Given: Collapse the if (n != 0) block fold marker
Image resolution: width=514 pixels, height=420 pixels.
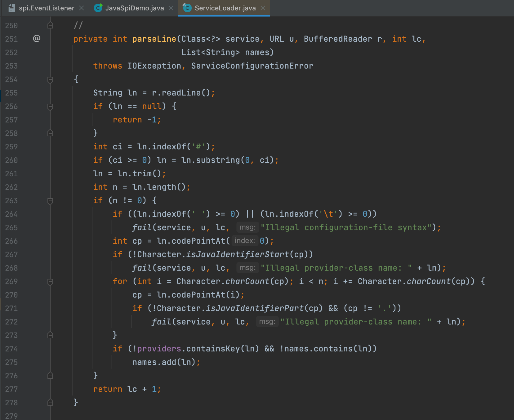Looking at the screenshot, I should [x=50, y=201].
